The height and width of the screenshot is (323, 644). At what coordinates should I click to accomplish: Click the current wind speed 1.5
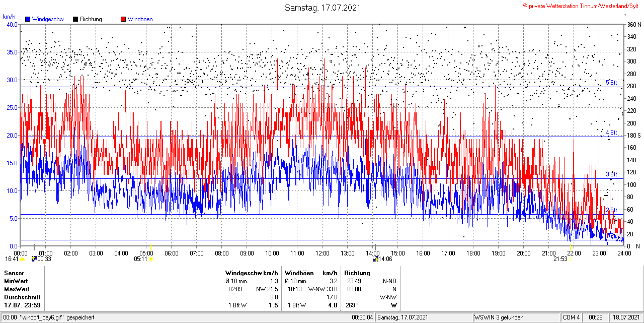tap(274, 305)
